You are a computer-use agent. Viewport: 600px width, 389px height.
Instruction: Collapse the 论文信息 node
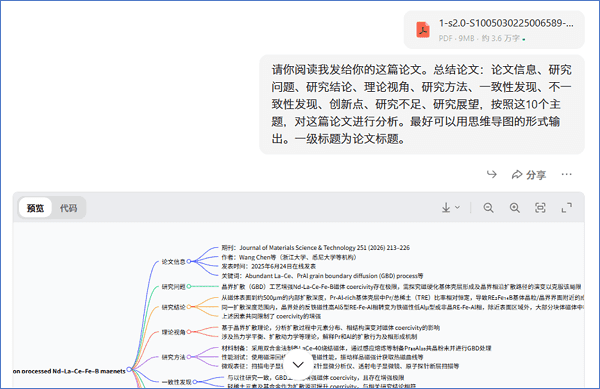(x=189, y=262)
